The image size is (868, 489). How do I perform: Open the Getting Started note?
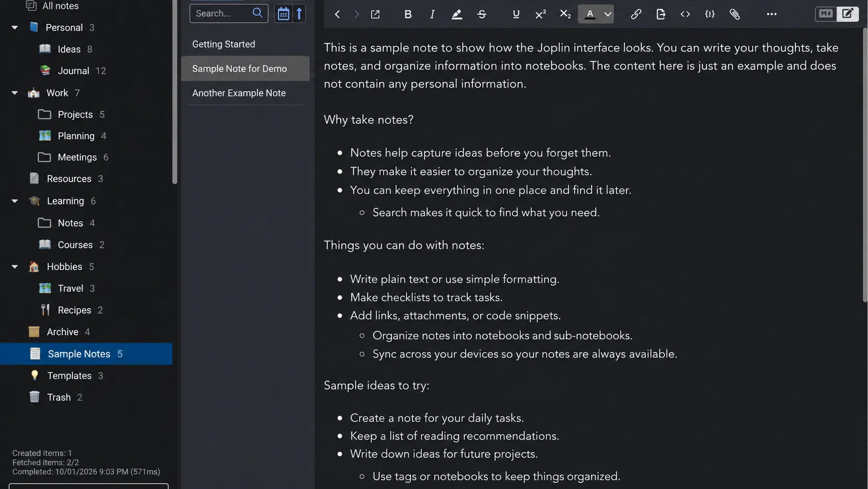click(245, 44)
